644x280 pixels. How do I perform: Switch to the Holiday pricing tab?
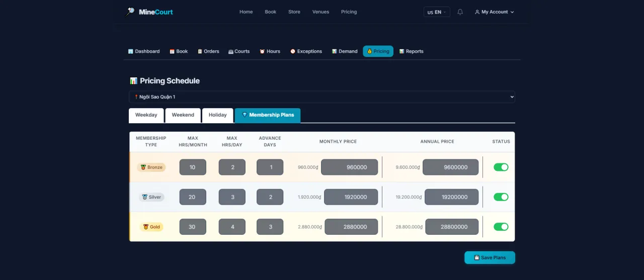tap(218, 115)
